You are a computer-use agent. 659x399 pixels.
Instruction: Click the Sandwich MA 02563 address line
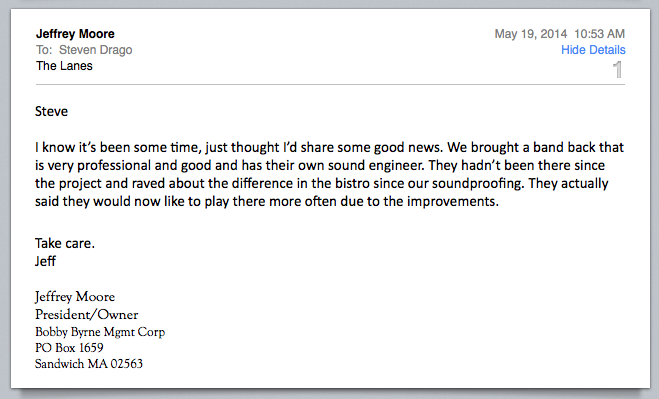pyautogui.click(x=89, y=364)
